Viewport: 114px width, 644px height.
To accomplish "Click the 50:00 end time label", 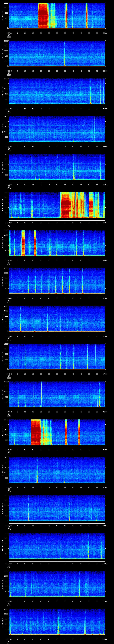I will coord(105,487).
